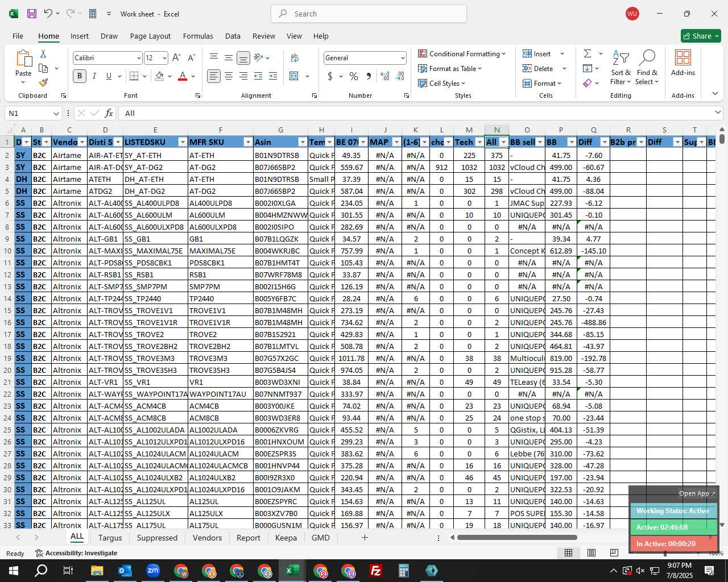This screenshot has width=728, height=582.
Task: Decrease font size with smaller A icon
Action: [191, 57]
